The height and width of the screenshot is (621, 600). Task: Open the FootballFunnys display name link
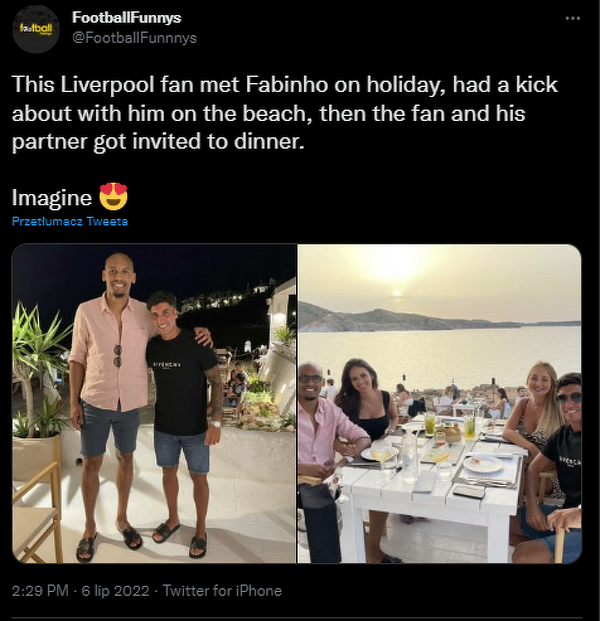click(127, 17)
